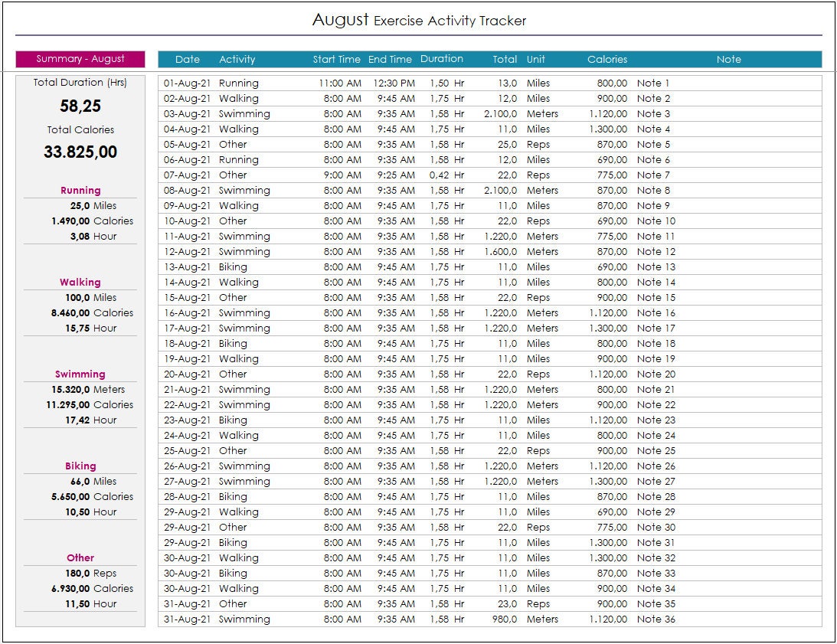Click the Activity column header
837x644 pixels.
[238, 59]
